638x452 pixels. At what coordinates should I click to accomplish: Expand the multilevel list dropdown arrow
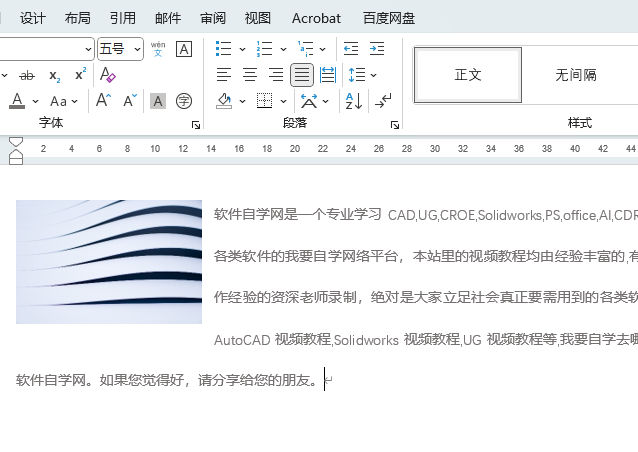coord(323,49)
